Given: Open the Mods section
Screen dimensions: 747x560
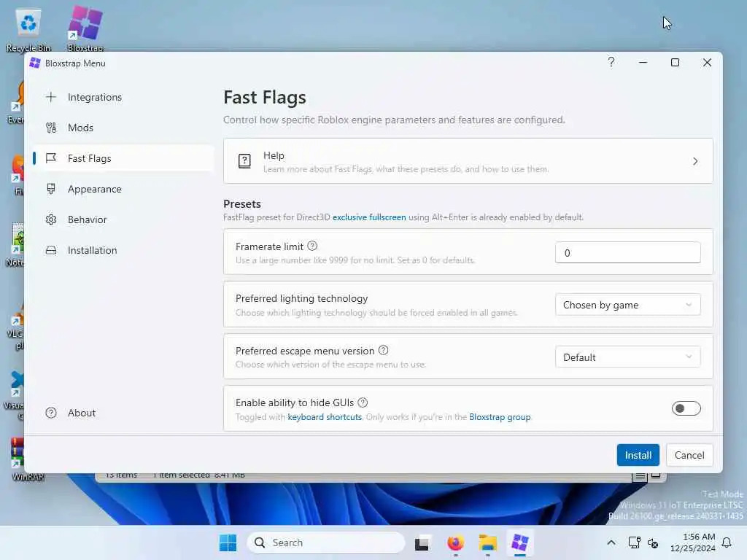Looking at the screenshot, I should point(124,128).
